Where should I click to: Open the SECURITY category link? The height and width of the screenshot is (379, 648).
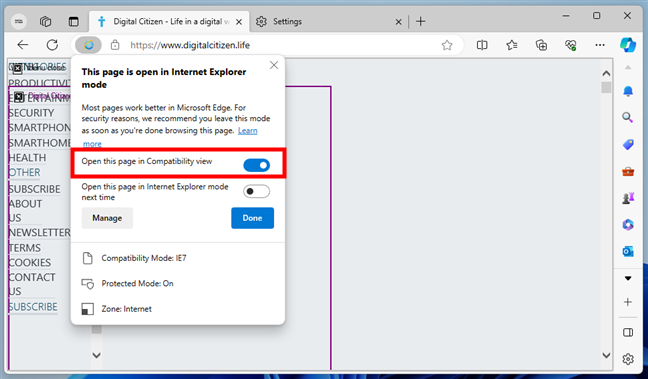click(31, 113)
